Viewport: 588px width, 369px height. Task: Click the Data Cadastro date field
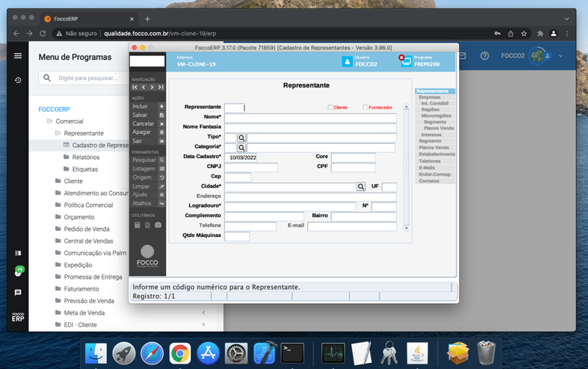click(241, 157)
